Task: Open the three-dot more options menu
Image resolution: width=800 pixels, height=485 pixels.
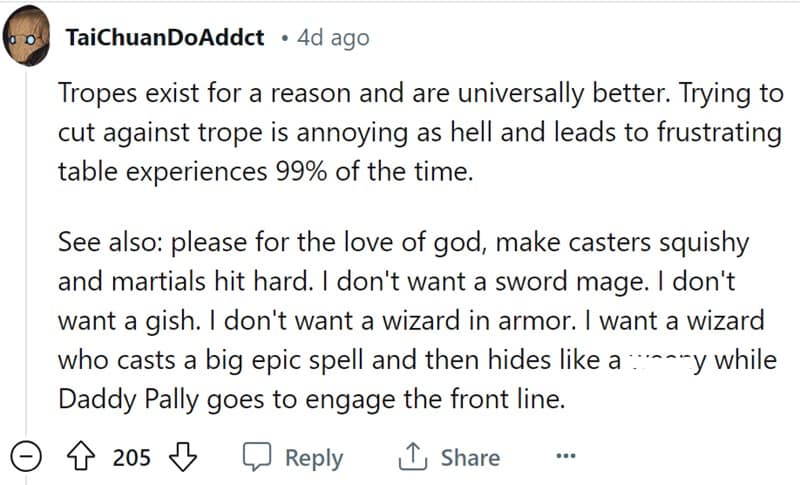Action: pos(566,458)
